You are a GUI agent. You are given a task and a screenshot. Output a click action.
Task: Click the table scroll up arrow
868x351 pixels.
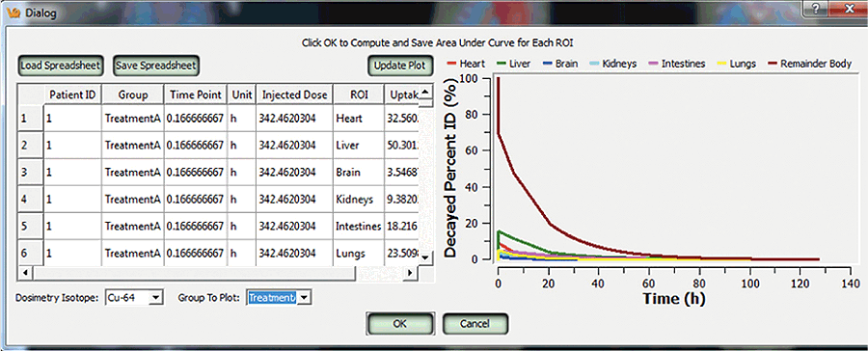pos(424,92)
